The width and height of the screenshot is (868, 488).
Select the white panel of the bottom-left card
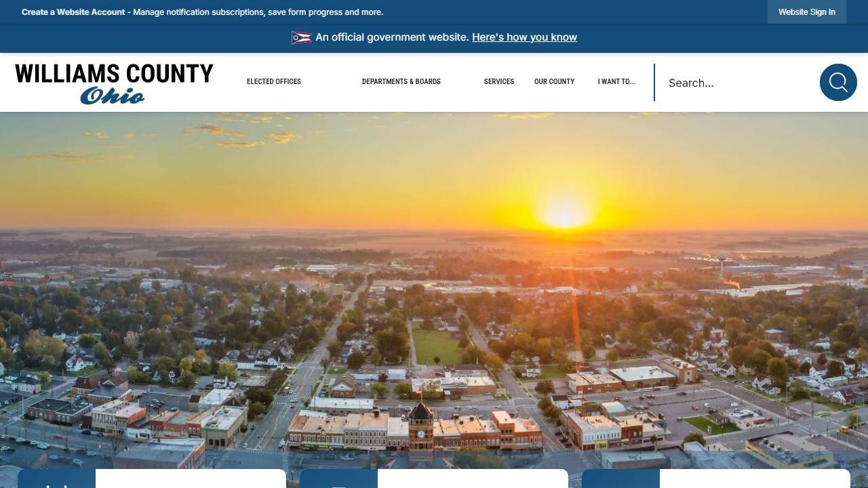click(x=191, y=480)
